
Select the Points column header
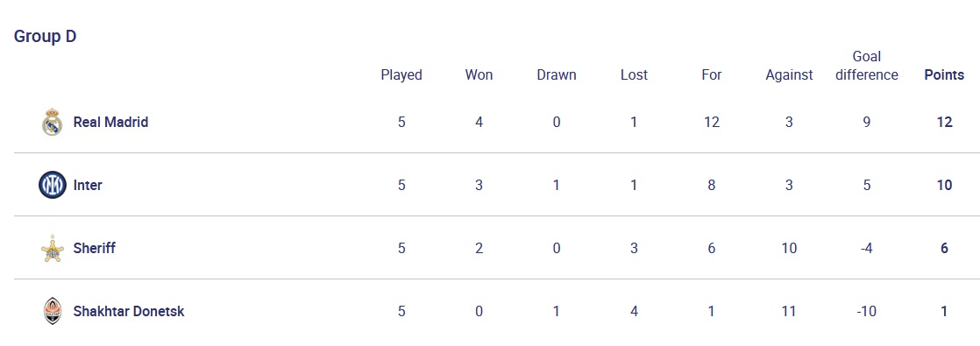point(944,75)
